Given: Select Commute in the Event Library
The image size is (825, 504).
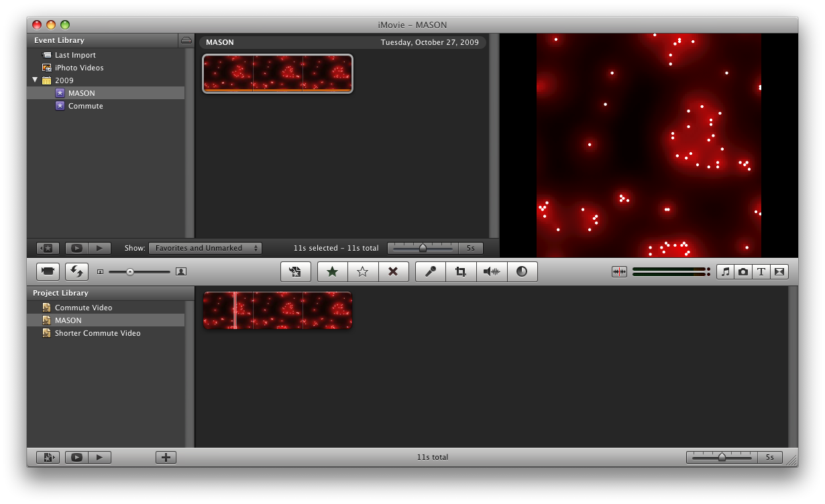Looking at the screenshot, I should coord(85,106).
